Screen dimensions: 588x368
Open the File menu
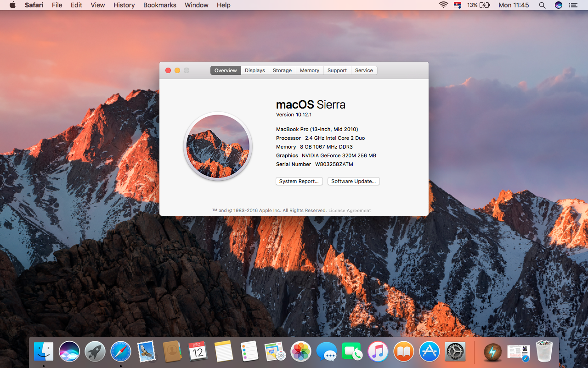click(x=57, y=5)
